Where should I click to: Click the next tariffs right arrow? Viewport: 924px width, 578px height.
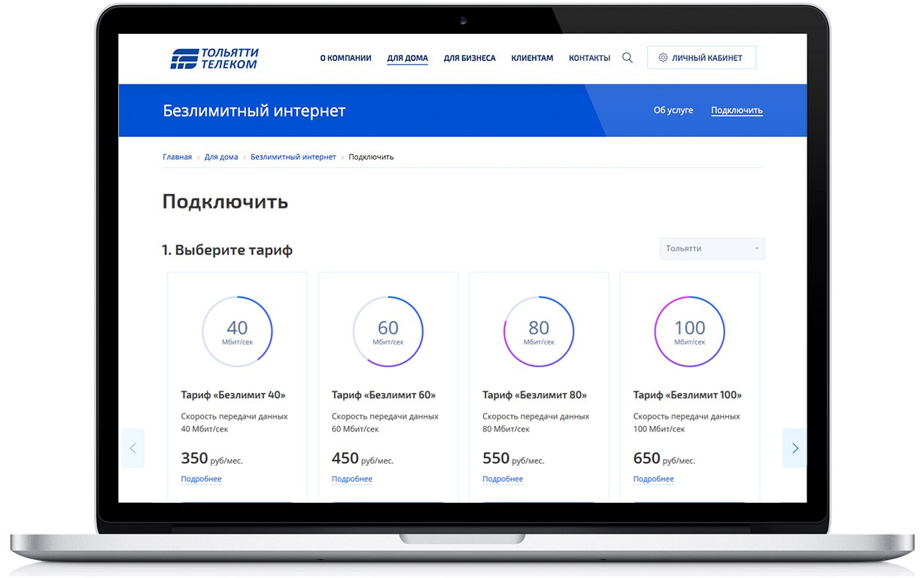[x=795, y=449]
